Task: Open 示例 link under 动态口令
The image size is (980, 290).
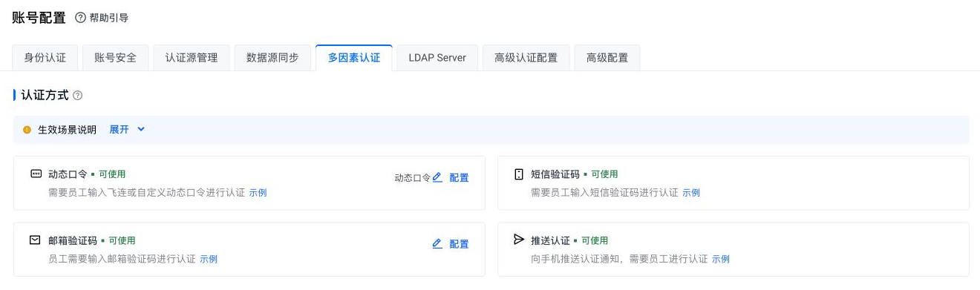Action: (x=258, y=193)
